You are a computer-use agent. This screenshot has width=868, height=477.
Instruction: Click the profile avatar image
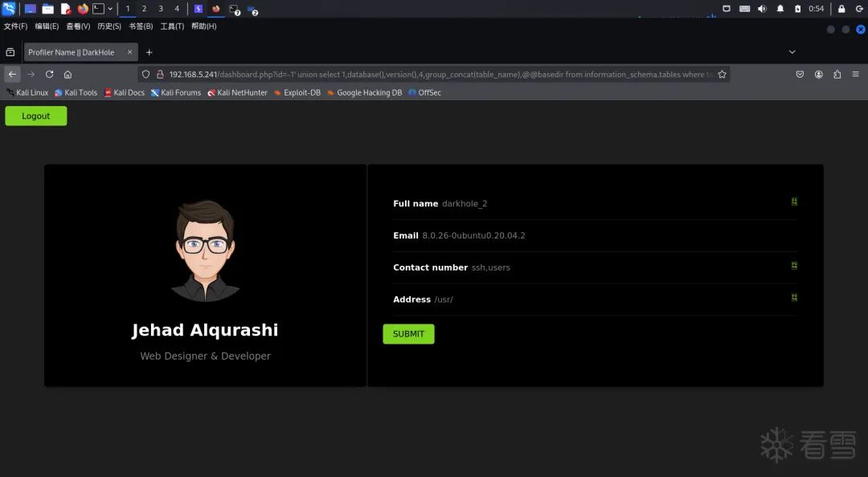point(206,251)
